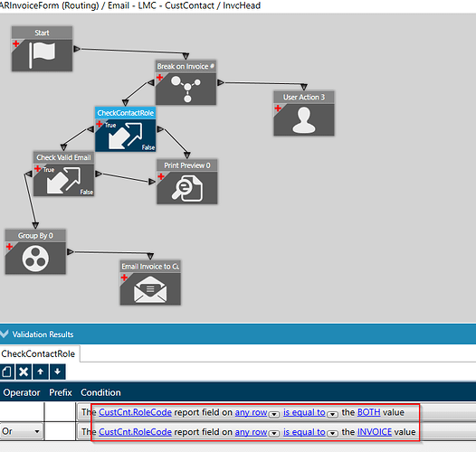
Task: Click the User Action 3 node
Action: tap(304, 113)
